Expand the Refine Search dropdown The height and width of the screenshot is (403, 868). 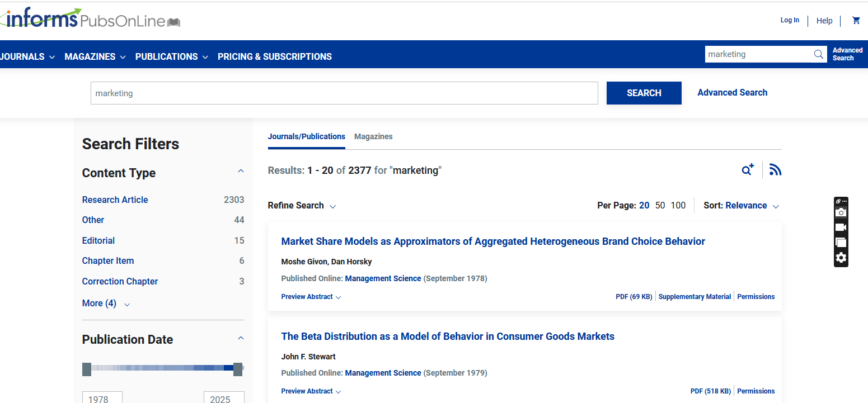coord(302,206)
